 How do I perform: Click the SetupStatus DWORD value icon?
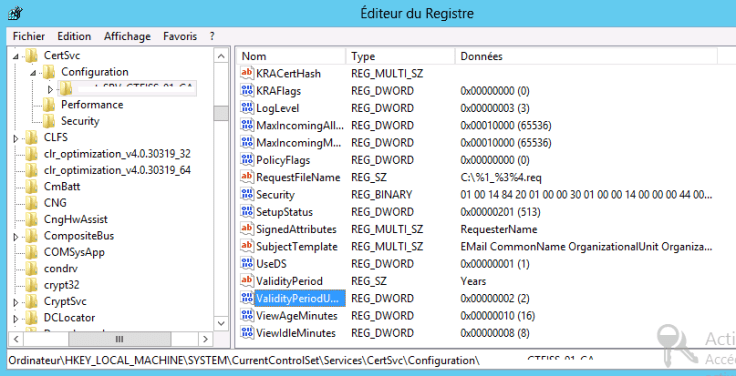coord(246,212)
